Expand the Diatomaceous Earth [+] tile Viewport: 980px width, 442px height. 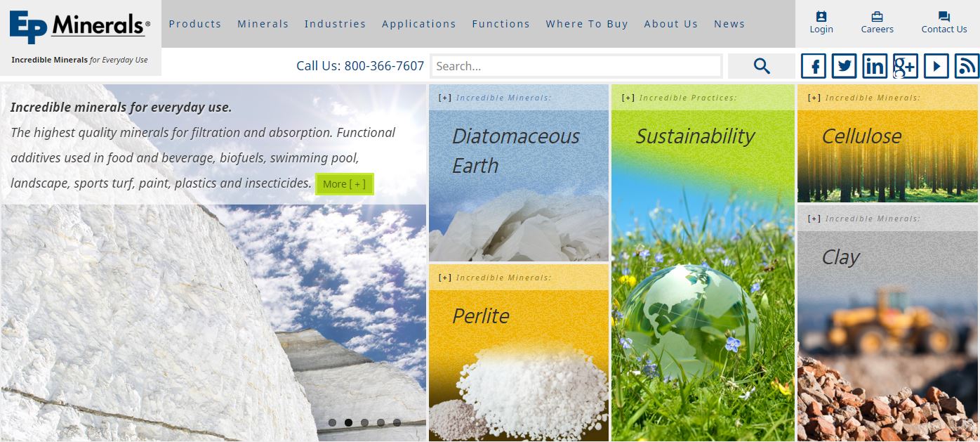445,98
